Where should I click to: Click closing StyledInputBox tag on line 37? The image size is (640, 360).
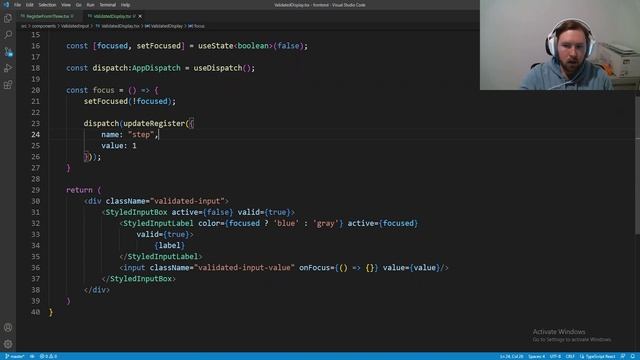pyautogui.click(x=139, y=279)
